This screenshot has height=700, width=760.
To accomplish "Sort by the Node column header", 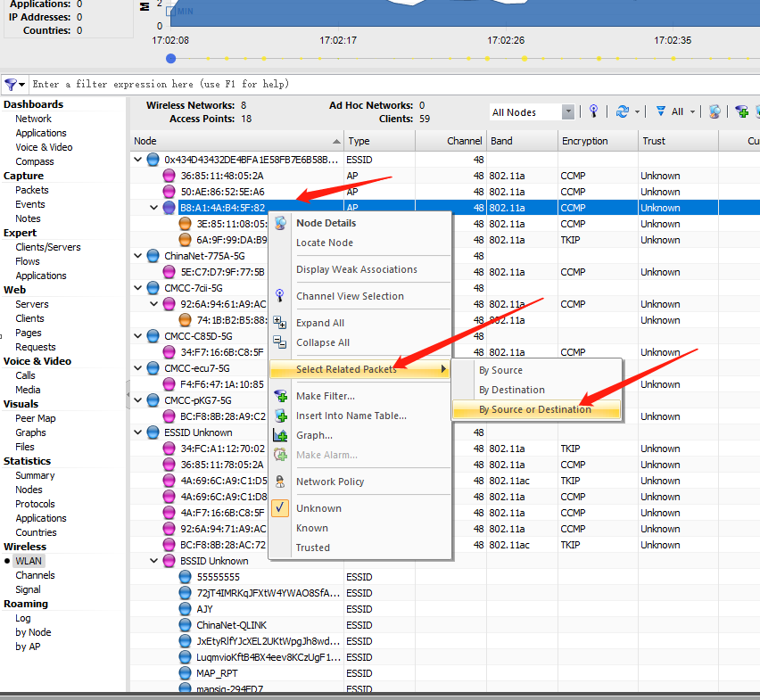I will [237, 141].
